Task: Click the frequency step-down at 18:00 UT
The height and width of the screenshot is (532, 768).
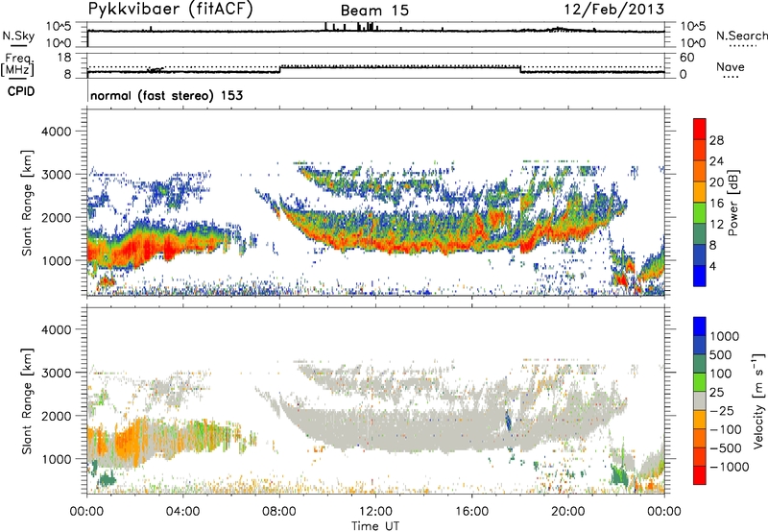Action: point(520,69)
